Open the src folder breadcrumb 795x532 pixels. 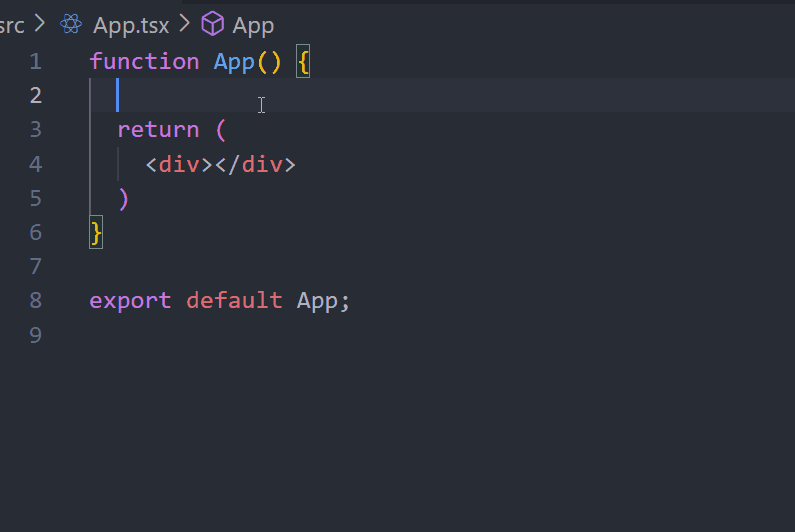coord(11,25)
